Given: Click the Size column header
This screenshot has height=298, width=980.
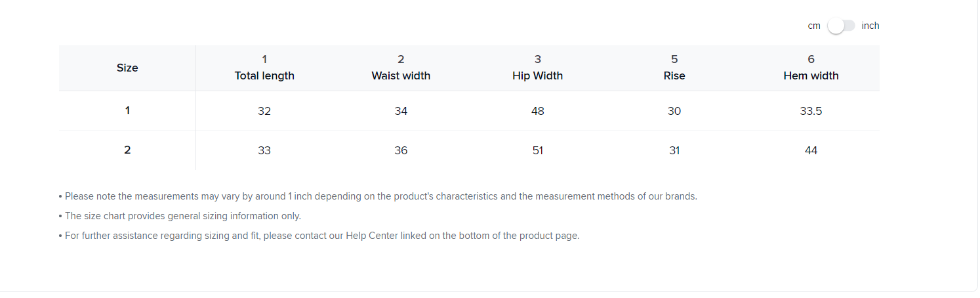Looking at the screenshot, I should (x=127, y=68).
